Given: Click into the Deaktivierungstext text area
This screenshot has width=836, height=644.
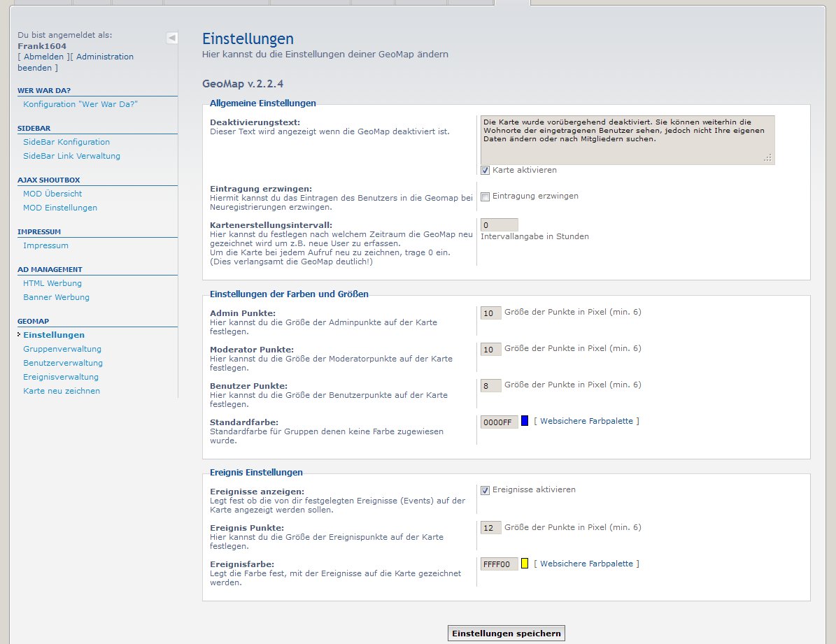Looking at the screenshot, I should pyautogui.click(x=627, y=140).
